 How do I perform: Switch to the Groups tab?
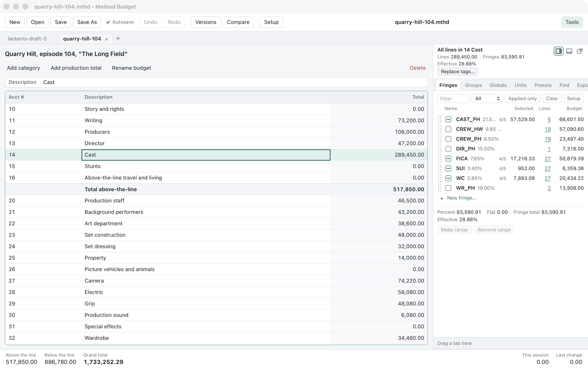(473, 85)
